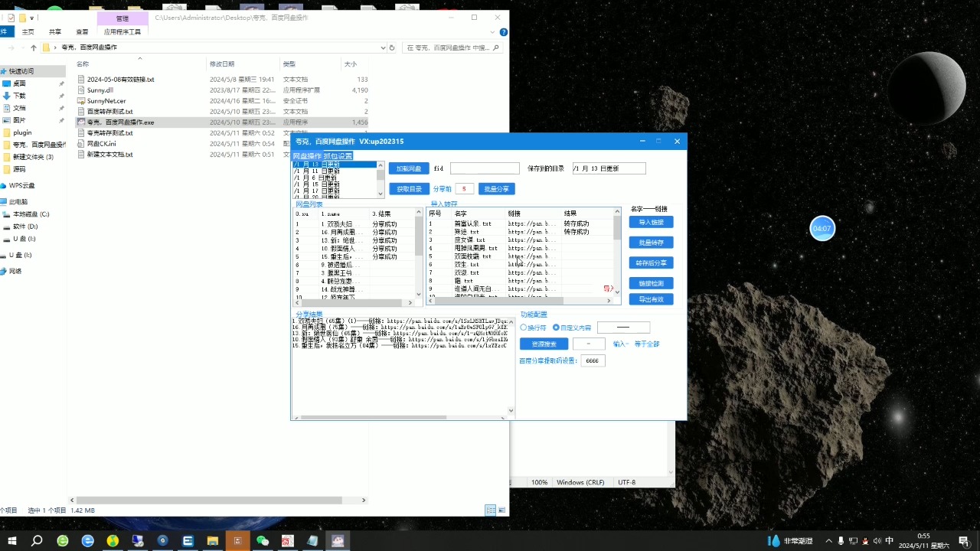Focus the 分享前 number field
This screenshot has height=551, width=980.
click(x=465, y=189)
